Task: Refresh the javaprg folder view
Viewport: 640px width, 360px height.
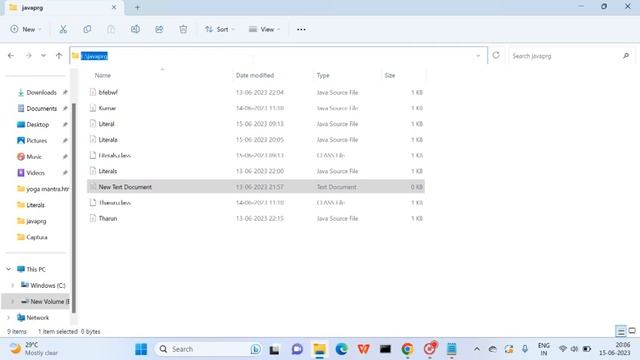Action: [496, 56]
